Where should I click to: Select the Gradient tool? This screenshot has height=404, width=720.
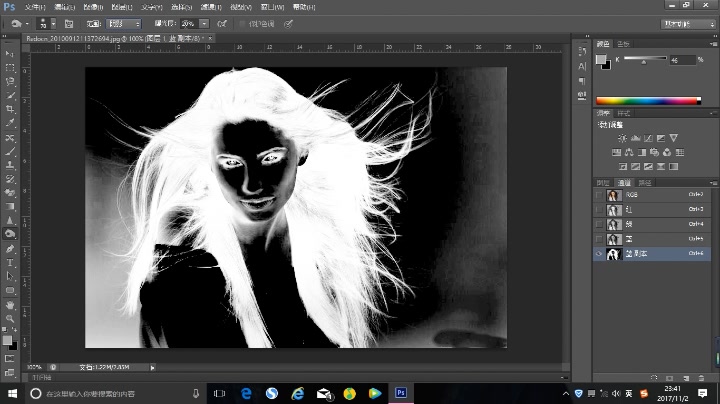click(10, 207)
